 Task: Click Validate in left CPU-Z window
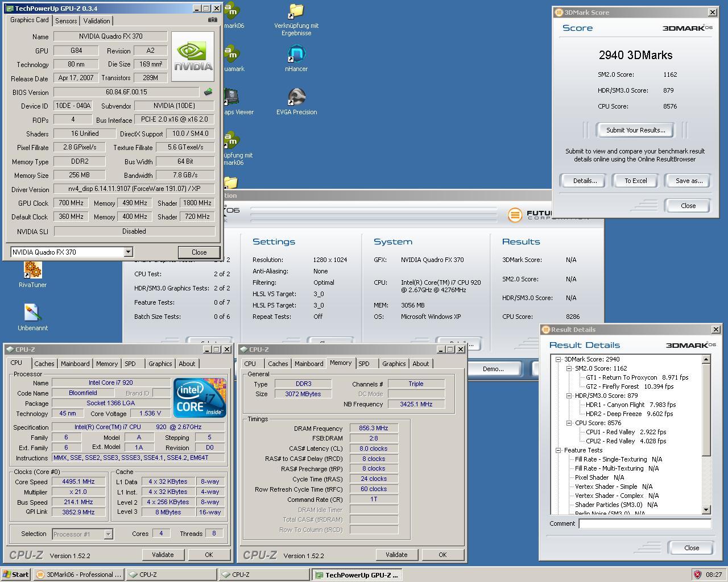tap(163, 555)
